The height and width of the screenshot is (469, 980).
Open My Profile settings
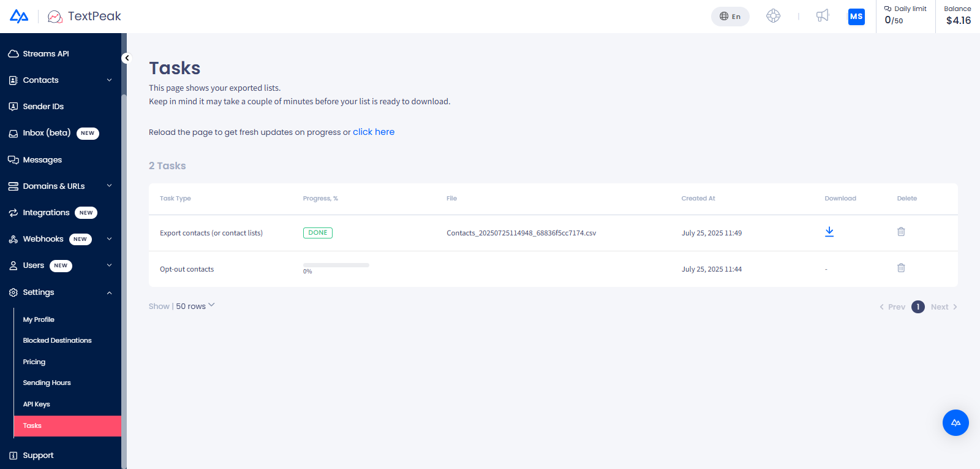click(x=39, y=319)
